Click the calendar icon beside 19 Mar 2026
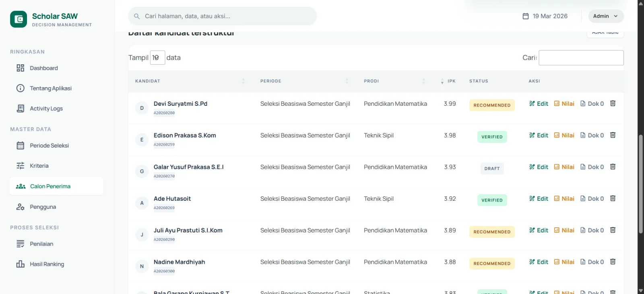The width and height of the screenshot is (644, 294). pos(526,16)
